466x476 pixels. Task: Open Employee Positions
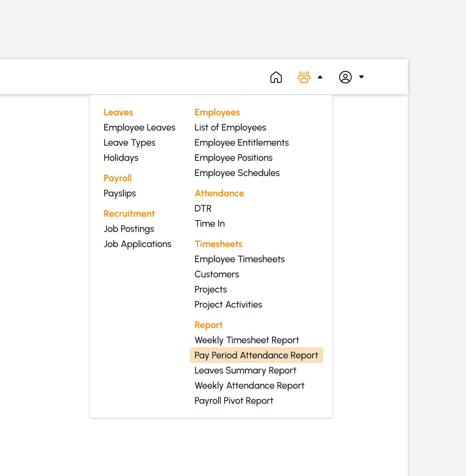pyautogui.click(x=233, y=158)
